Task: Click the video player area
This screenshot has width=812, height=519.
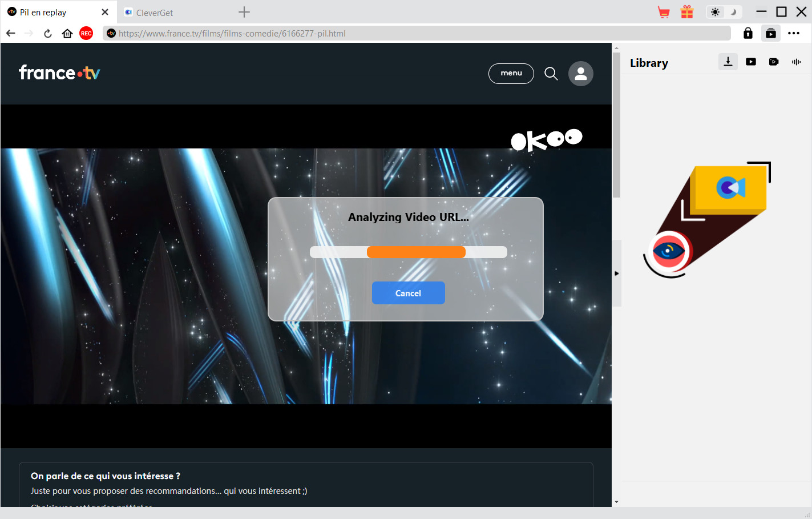Action: (306, 276)
